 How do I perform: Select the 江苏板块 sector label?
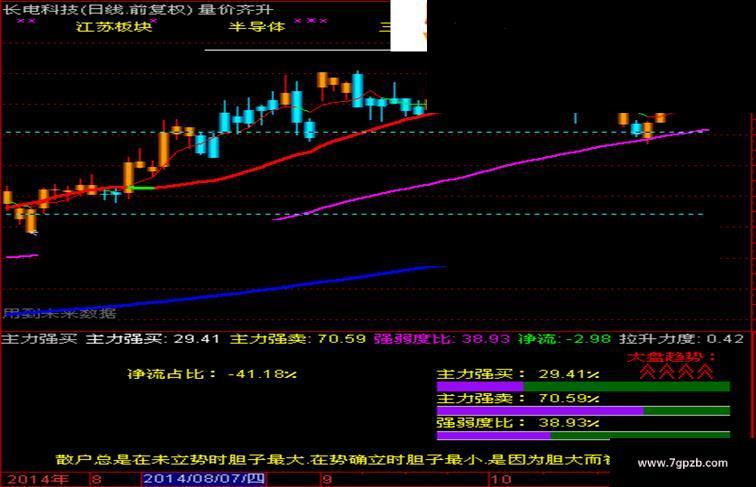[113, 27]
